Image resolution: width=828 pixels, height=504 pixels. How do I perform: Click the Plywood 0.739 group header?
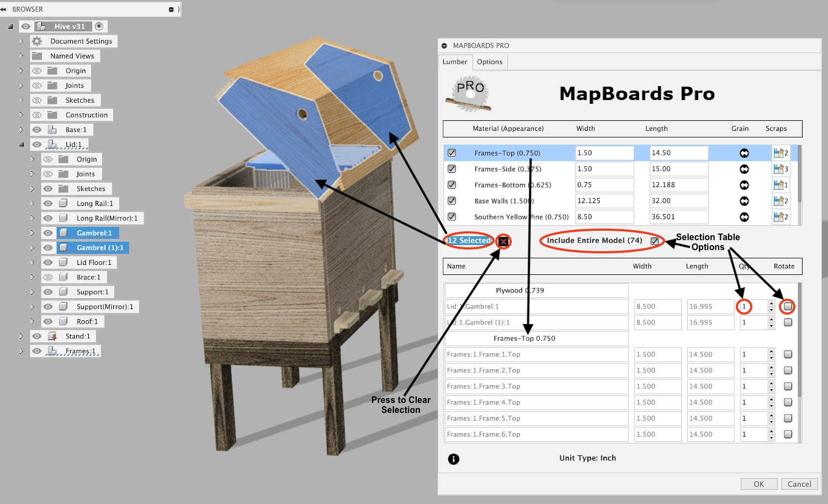537,290
